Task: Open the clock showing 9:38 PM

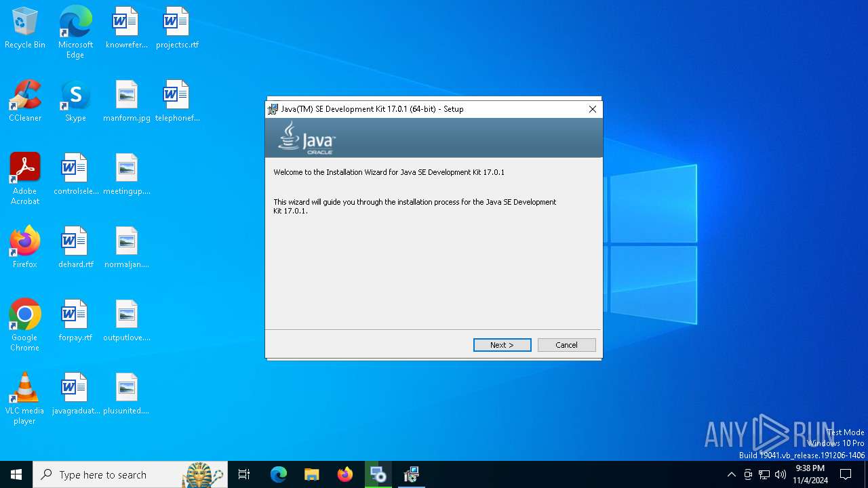Action: tap(810, 474)
